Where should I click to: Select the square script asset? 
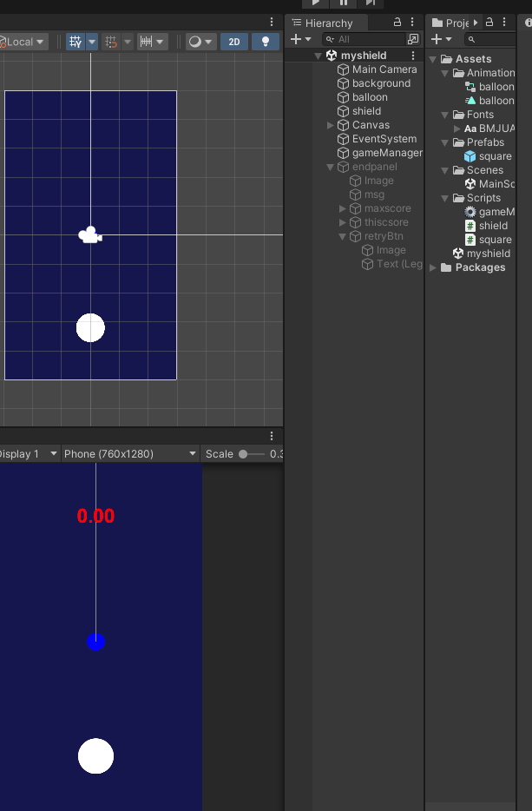pos(488,240)
